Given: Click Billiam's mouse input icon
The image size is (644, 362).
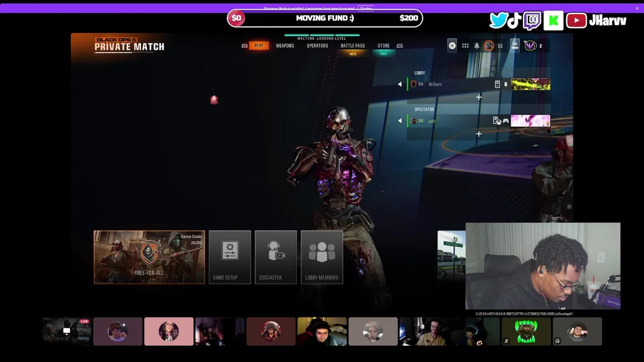Looking at the screenshot, I should click(506, 84).
